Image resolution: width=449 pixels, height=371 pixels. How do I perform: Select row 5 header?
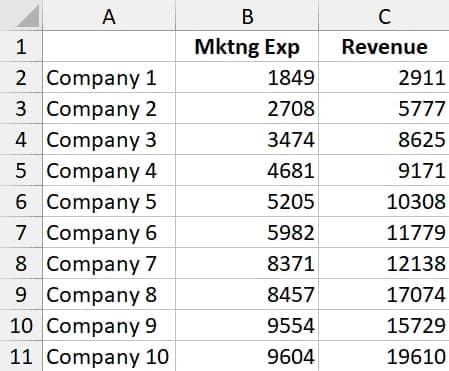(21, 170)
